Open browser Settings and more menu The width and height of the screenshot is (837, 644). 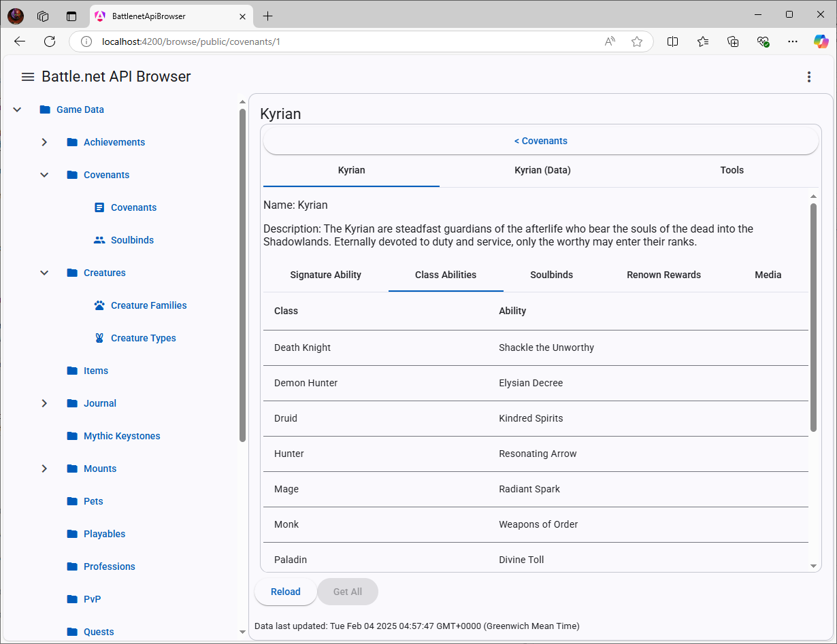[792, 41]
